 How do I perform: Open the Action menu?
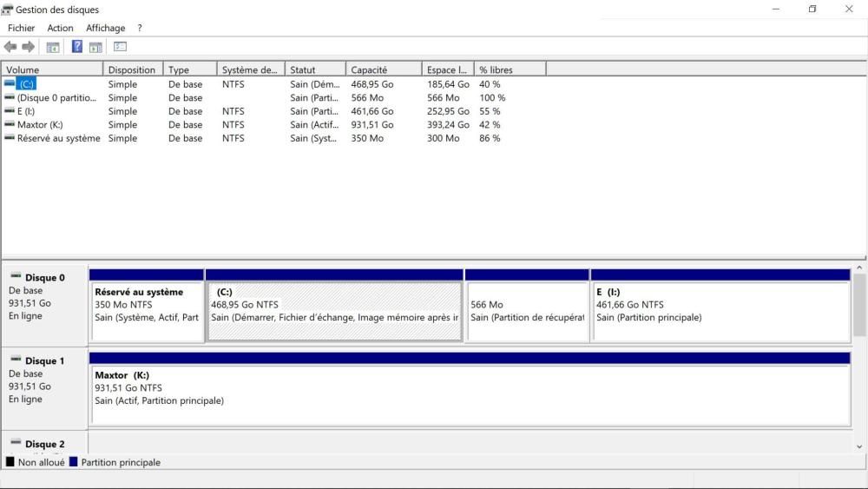(x=61, y=28)
